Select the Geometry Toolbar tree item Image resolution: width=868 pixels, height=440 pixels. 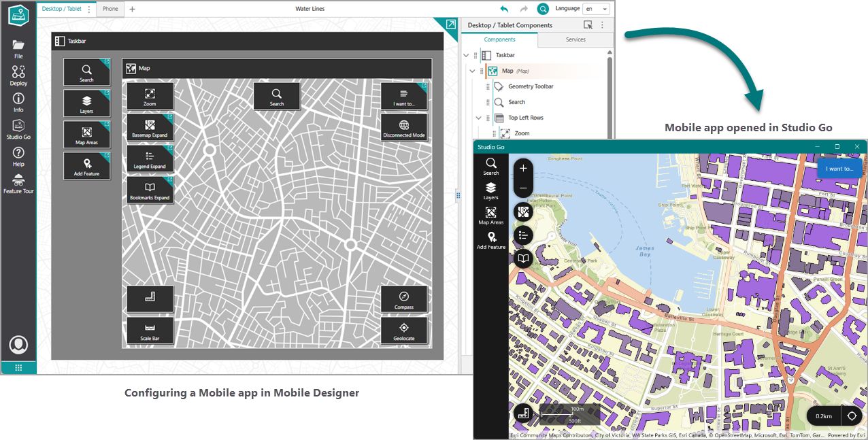coord(531,86)
